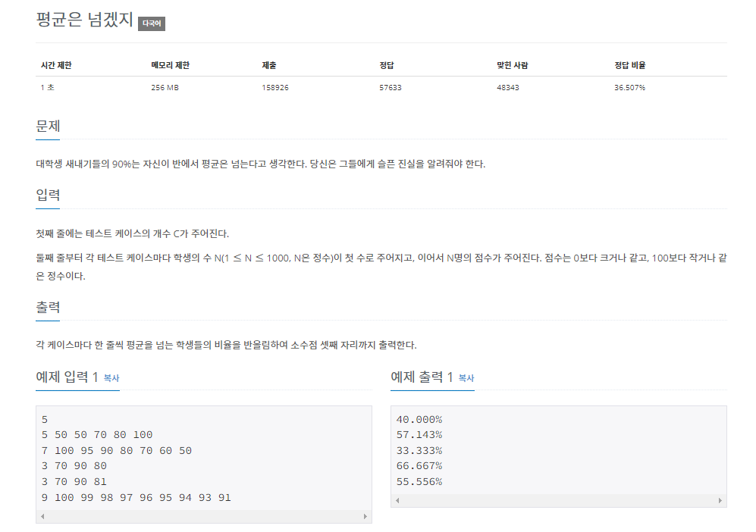Click output line 40.000%

click(x=419, y=420)
